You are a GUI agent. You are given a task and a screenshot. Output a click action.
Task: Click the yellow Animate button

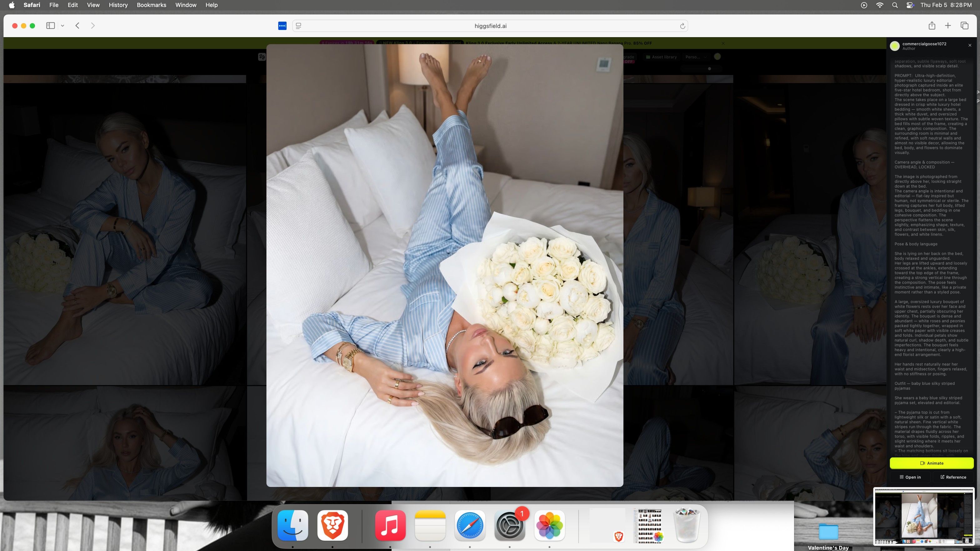coord(931,463)
